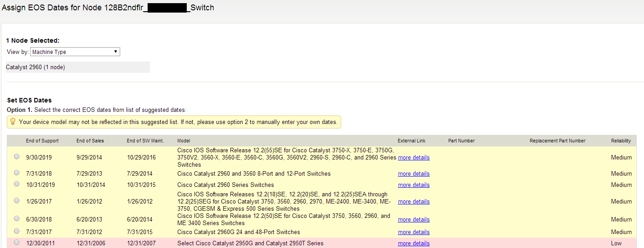
Task: Select radio for 6/30/2018 End of Support row
Action: pyautogui.click(x=17, y=218)
